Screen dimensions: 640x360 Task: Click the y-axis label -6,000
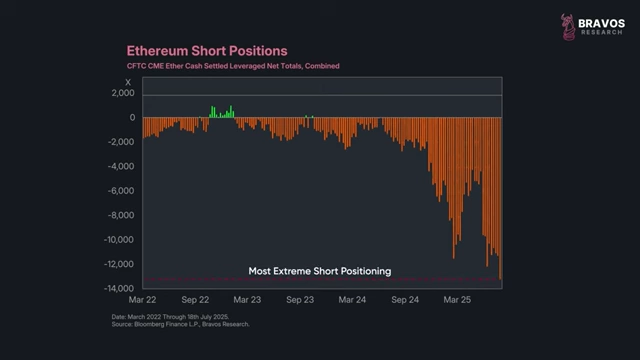(121, 191)
